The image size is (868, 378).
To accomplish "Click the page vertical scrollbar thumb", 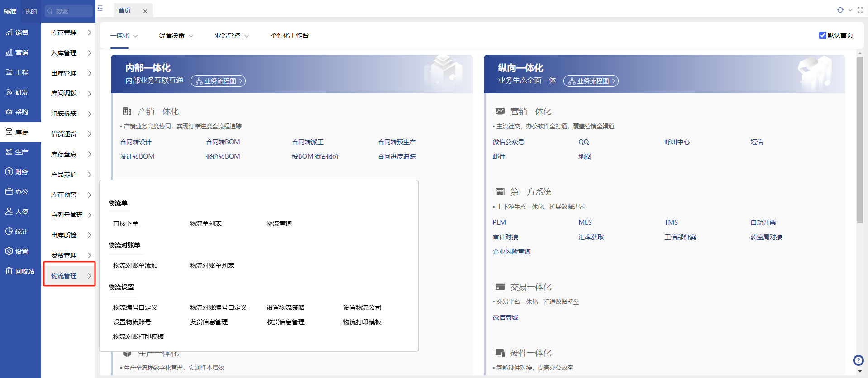I will pos(860,140).
